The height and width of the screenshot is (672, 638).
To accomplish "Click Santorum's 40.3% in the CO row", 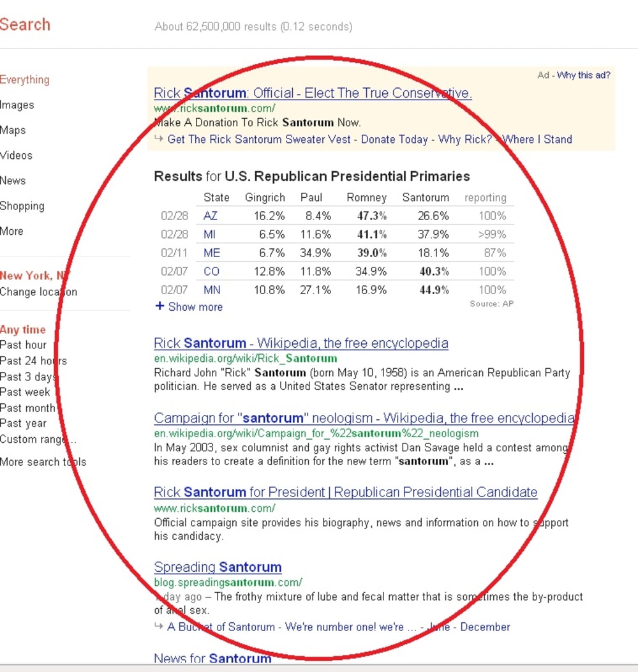I will point(434,271).
